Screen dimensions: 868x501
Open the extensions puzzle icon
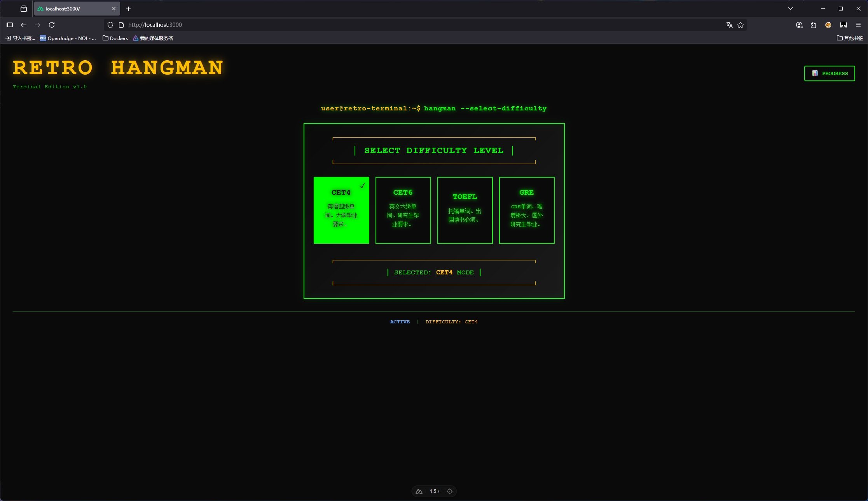pos(813,25)
